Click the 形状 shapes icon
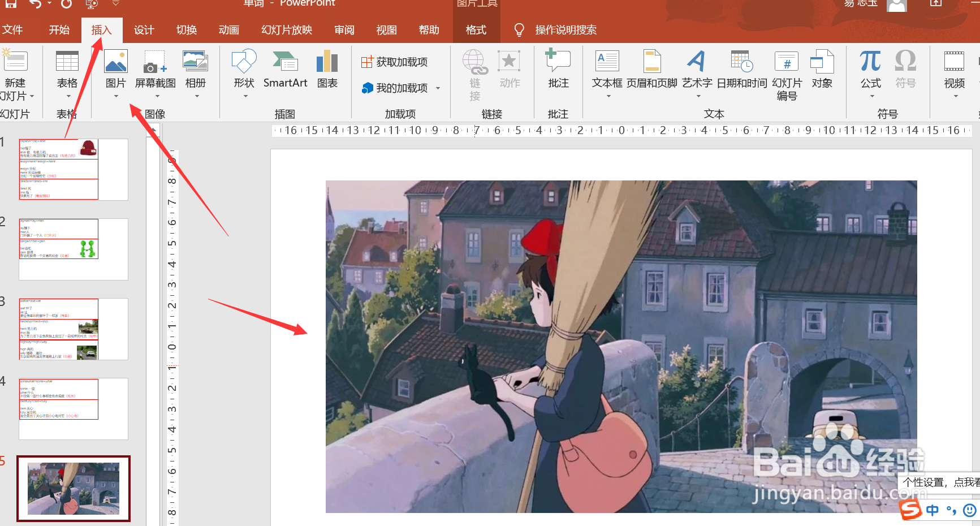 click(244, 61)
